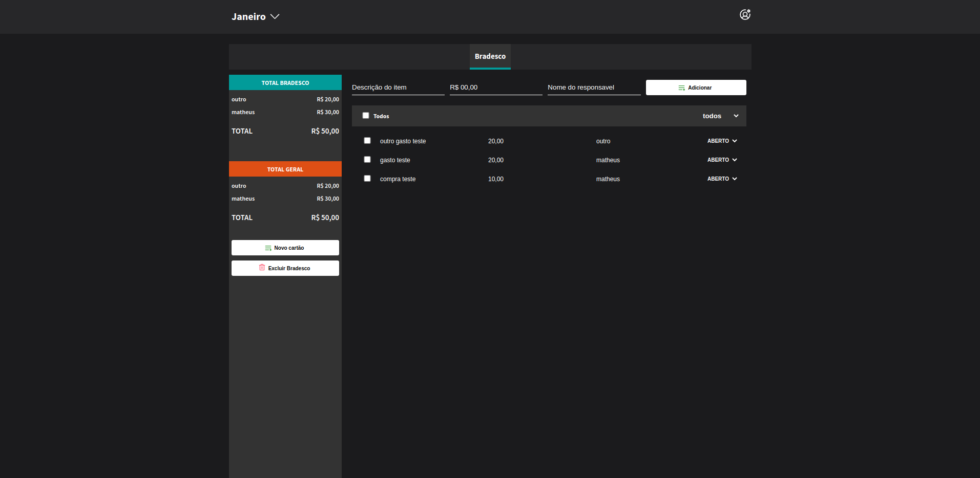Image resolution: width=980 pixels, height=478 pixels.
Task: Check the checkbox beside gasto teste
Action: pyautogui.click(x=367, y=160)
